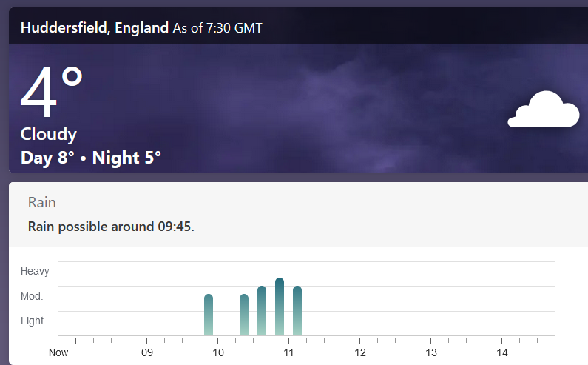Click the 13 hour axis label
Image resolution: width=588 pixels, height=365 pixels.
click(430, 352)
